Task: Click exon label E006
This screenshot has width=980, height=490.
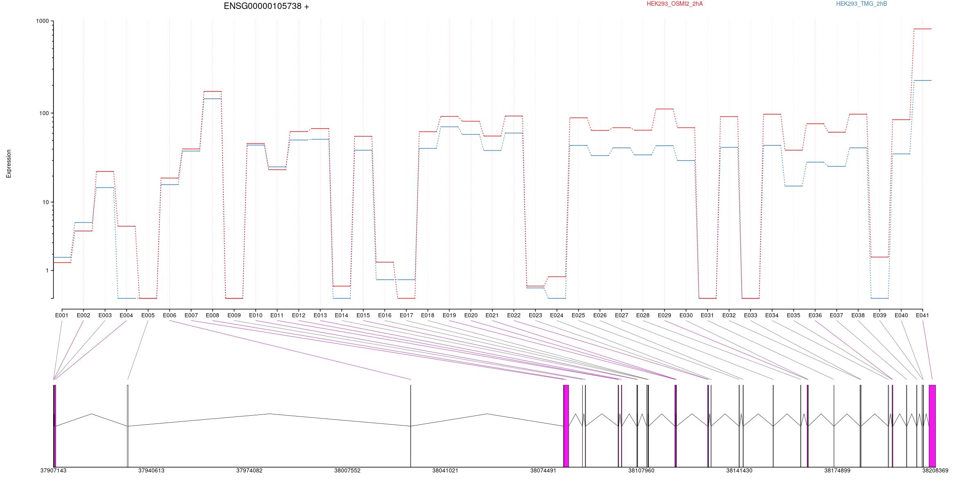Action: [169, 315]
